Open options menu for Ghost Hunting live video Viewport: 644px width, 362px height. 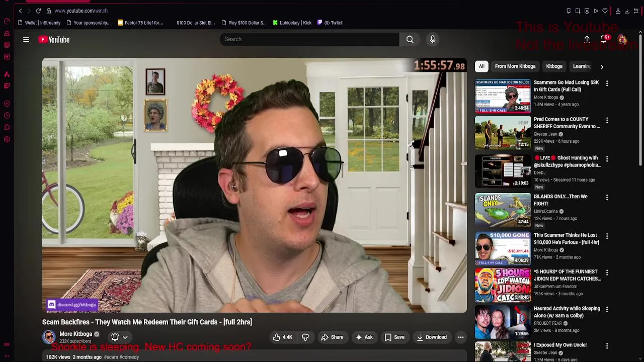[x=607, y=159]
